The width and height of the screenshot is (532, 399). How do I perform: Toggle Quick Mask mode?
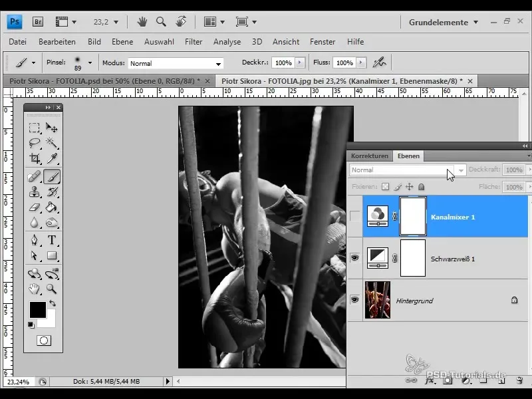pos(44,340)
